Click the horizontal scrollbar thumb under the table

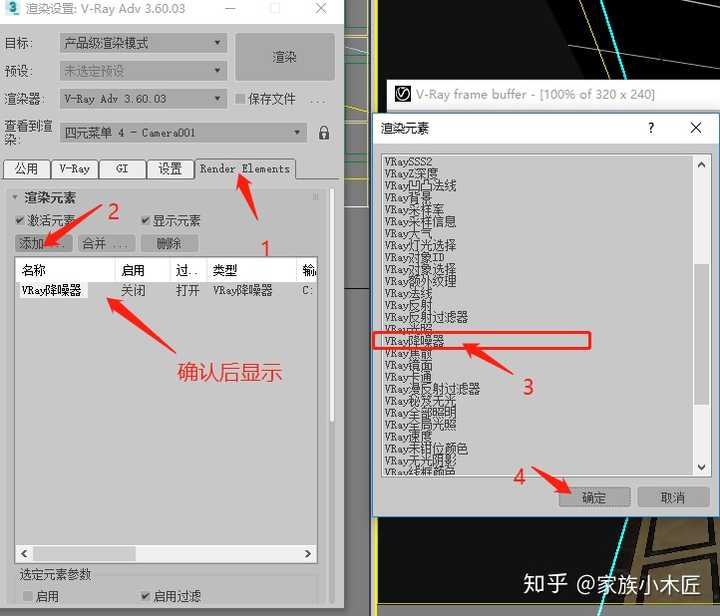pos(84,554)
